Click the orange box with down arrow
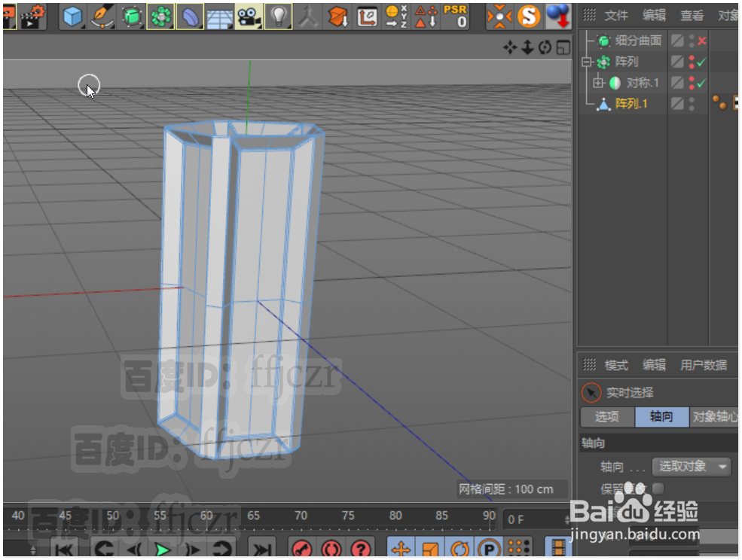742x560 pixels. point(338,17)
